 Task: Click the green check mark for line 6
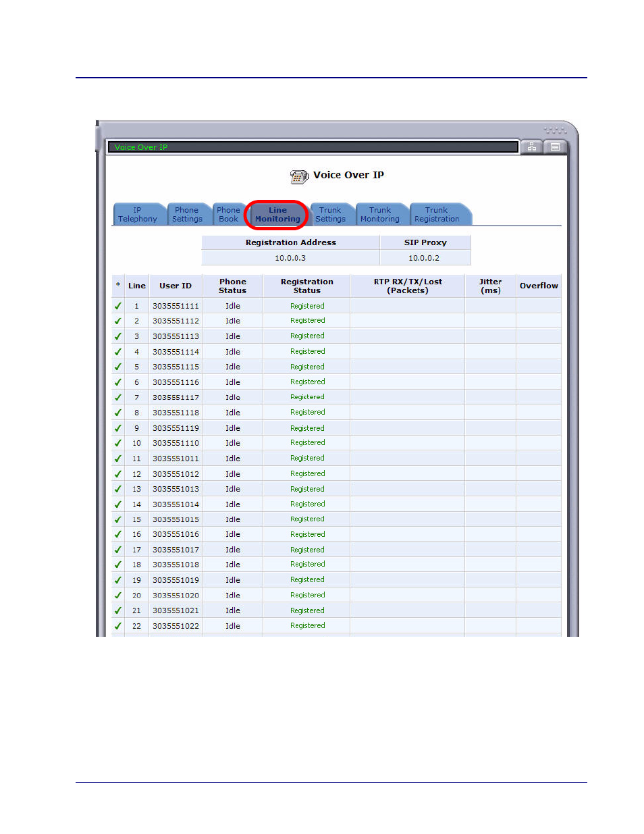(x=118, y=382)
